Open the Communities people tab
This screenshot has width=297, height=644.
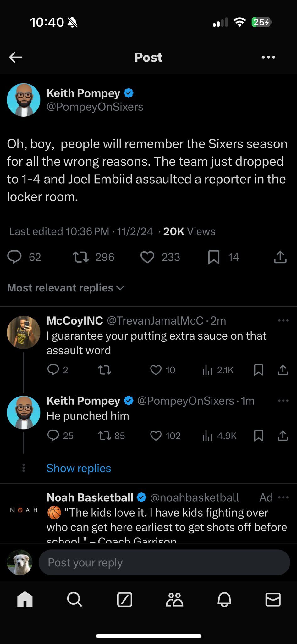[174, 599]
